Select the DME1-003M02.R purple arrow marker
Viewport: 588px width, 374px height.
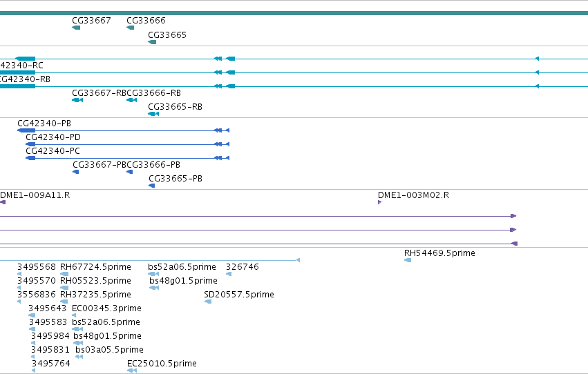click(x=380, y=202)
